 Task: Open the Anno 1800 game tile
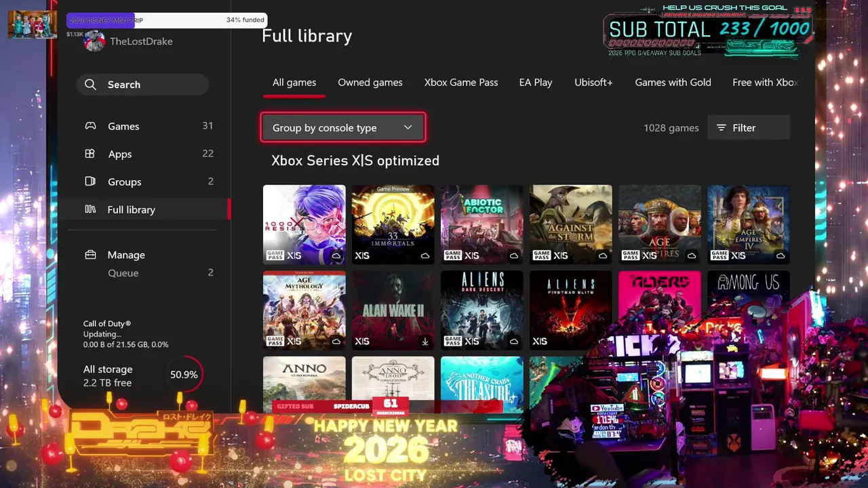[393, 380]
